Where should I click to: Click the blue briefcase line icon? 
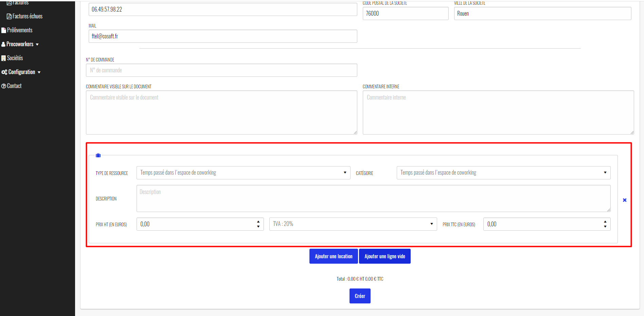(x=98, y=155)
